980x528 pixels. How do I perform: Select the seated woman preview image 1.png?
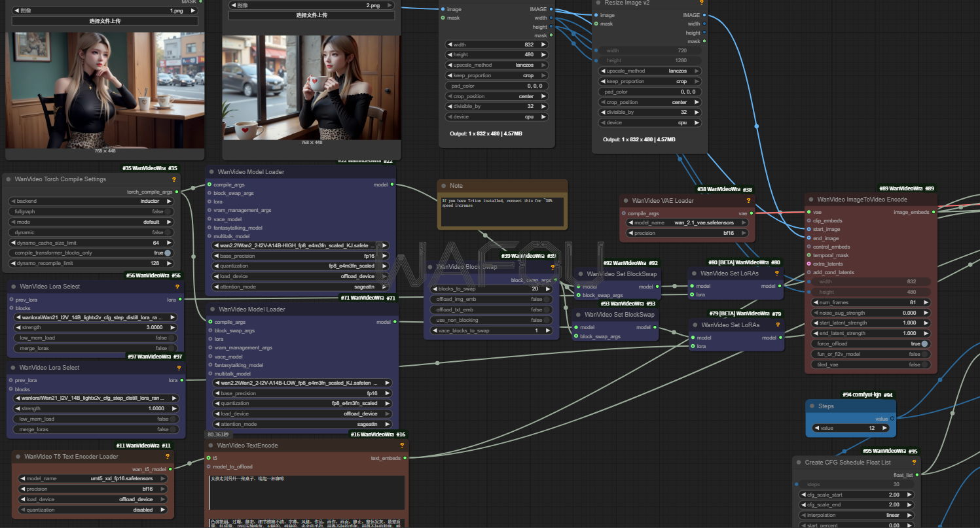(105, 90)
